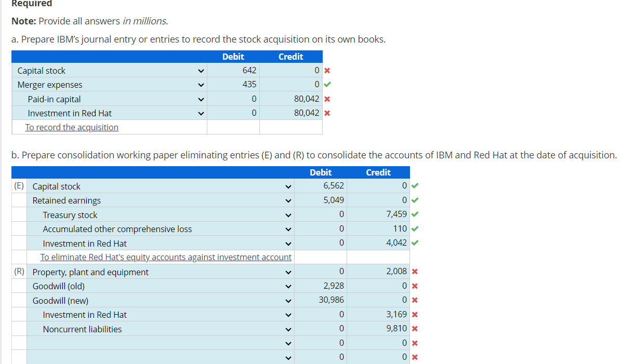
Task: Open the Goodwill (new) account dropdown
Action: click(161, 301)
